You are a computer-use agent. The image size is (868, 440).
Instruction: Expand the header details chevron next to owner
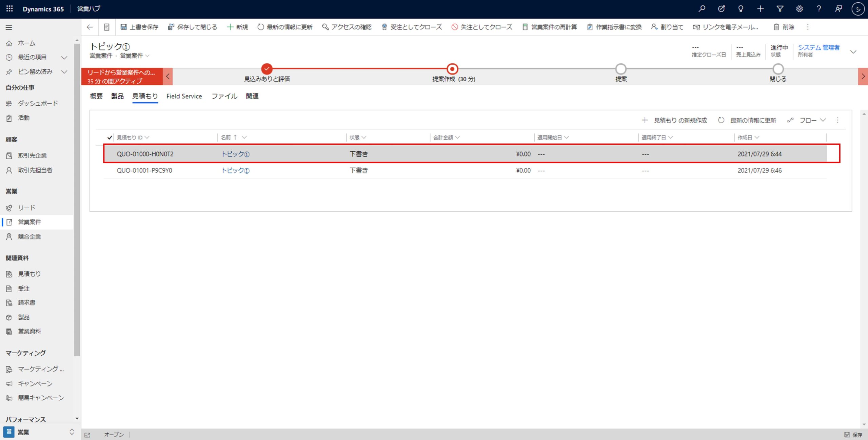pyautogui.click(x=853, y=52)
